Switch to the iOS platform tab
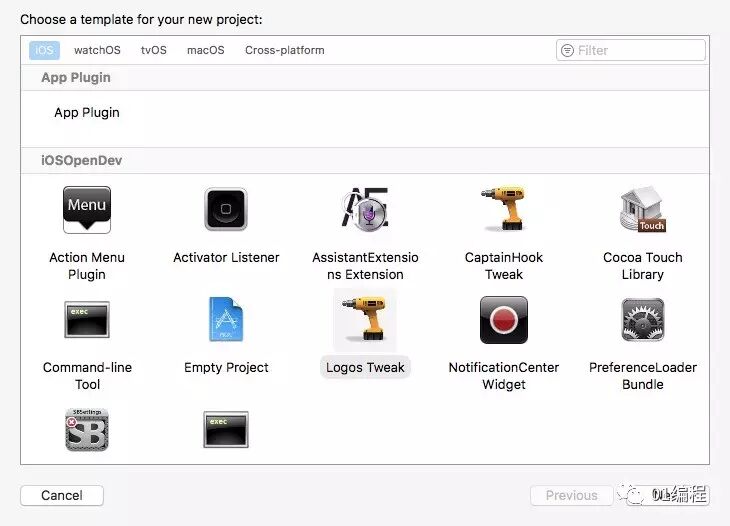The image size is (730, 526). (x=44, y=50)
